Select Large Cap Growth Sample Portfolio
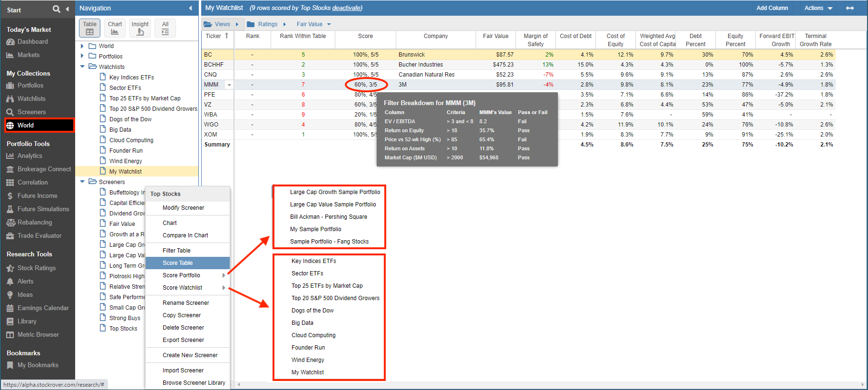The width and height of the screenshot is (868, 390). point(335,192)
